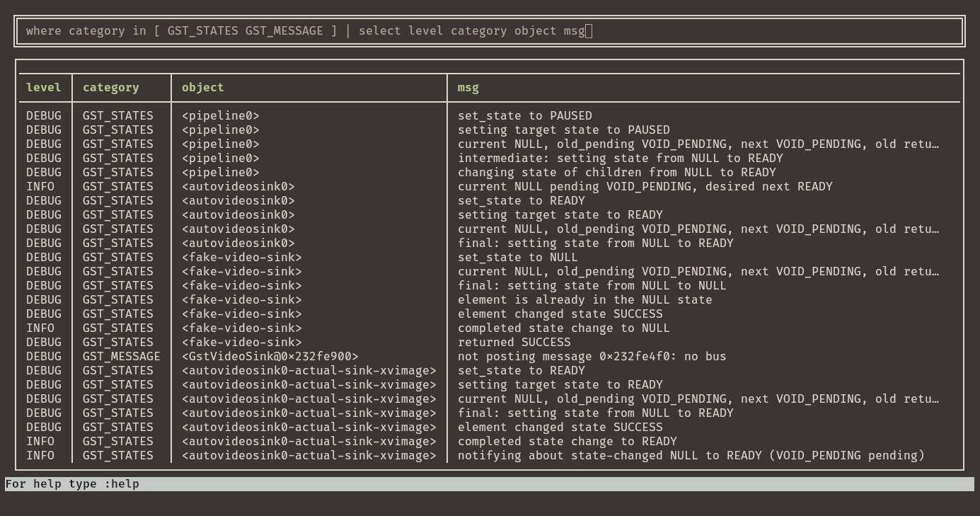
Task: Click the 'GST_MESSAGE' category cell
Action: (x=122, y=357)
